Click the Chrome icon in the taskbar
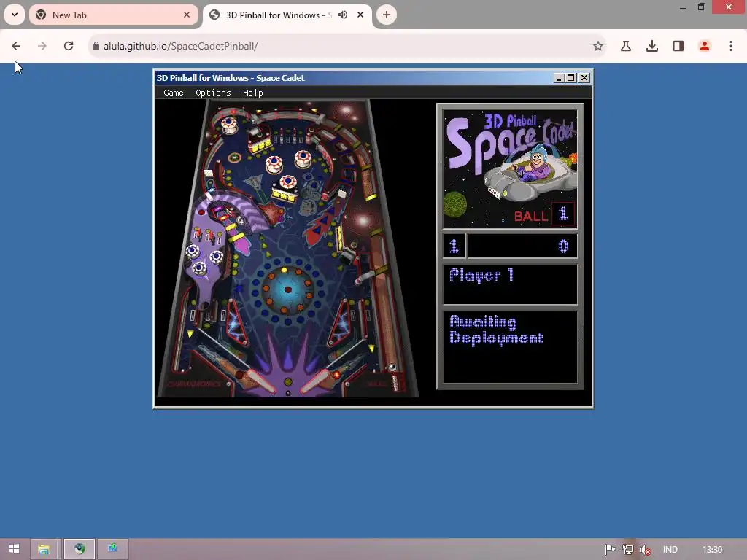747x560 pixels. 80,549
